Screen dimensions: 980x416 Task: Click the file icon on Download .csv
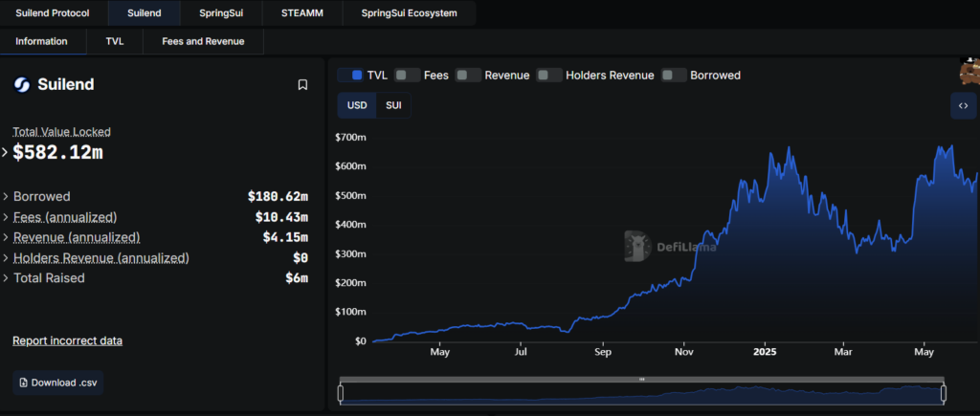(24, 383)
